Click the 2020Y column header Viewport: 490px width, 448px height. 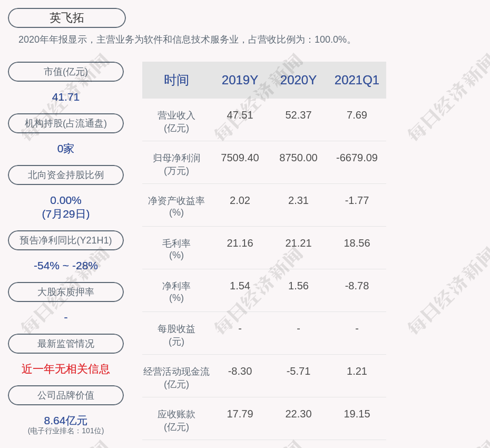298,80
